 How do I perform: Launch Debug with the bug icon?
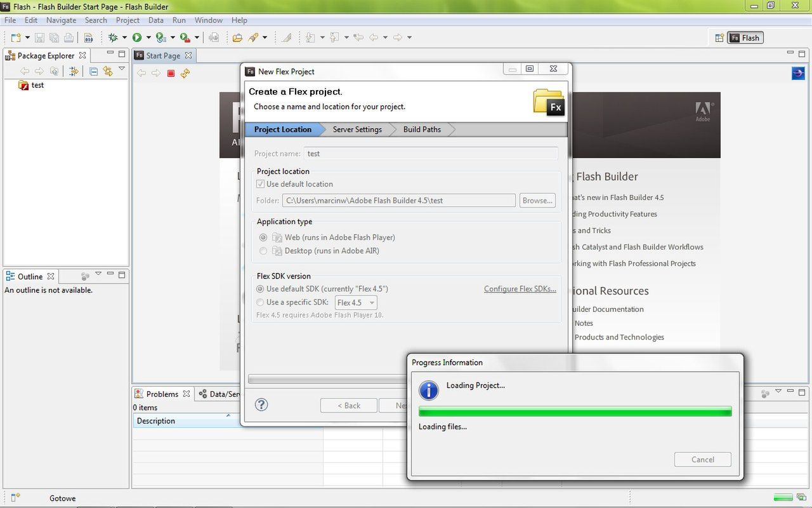click(113, 37)
